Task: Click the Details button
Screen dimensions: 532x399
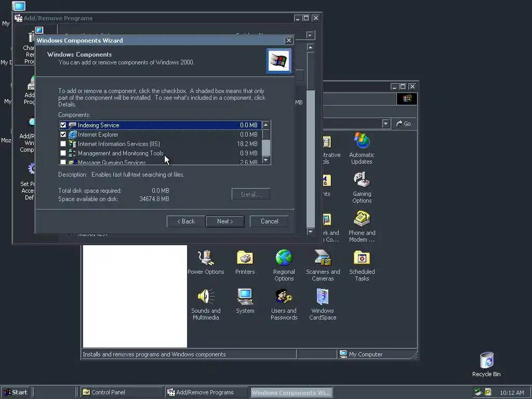Action: [x=251, y=194]
